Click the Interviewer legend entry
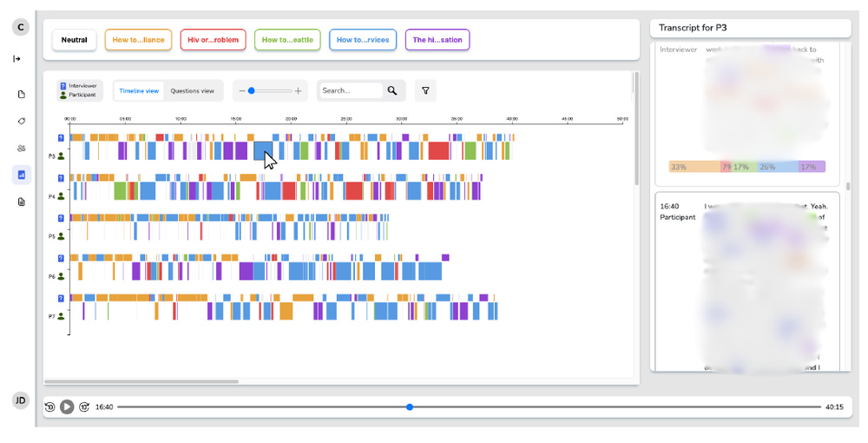Screen dimensions: 868x443 click(79, 86)
